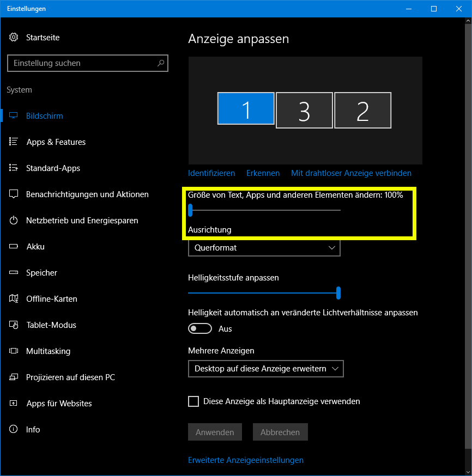Click the Benachrichtigungen und Aktionen icon
This screenshot has width=472, height=476.
coord(14,194)
